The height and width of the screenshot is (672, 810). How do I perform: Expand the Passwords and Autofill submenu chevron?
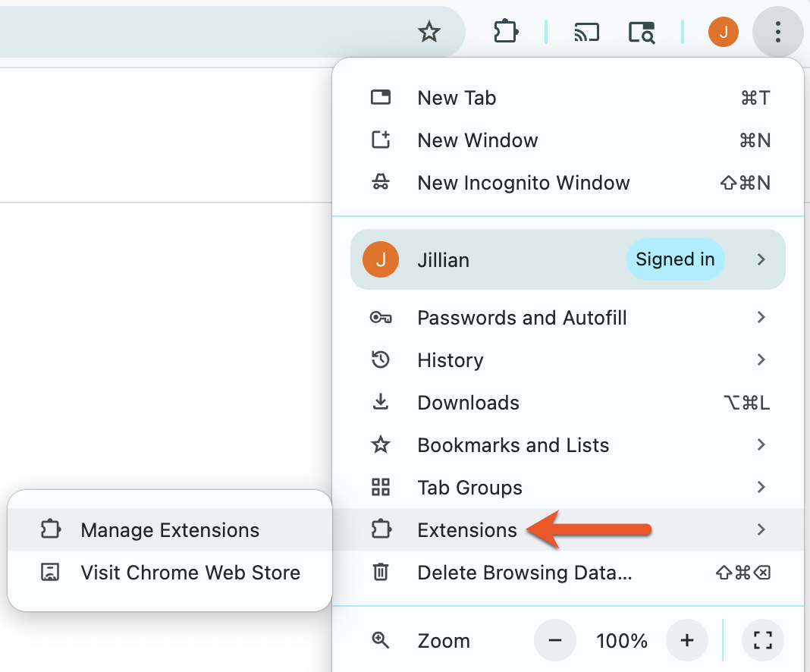761,318
